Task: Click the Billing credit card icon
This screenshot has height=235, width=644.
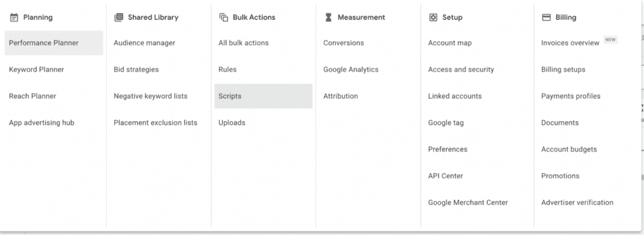Action: point(547,17)
